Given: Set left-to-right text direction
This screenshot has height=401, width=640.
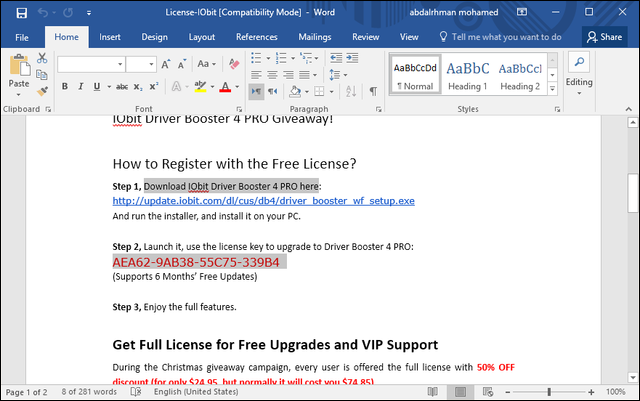Looking at the screenshot, I should click(x=256, y=91).
